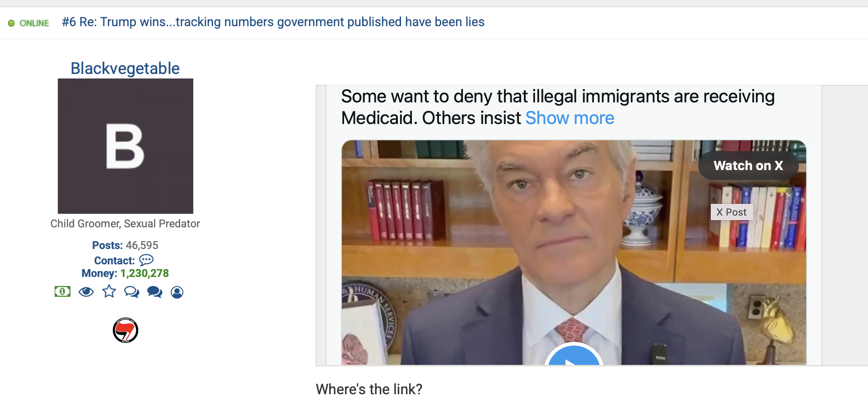868x415 pixels.
Task: Click the Money amount 1,230,278
Action: [x=145, y=273]
